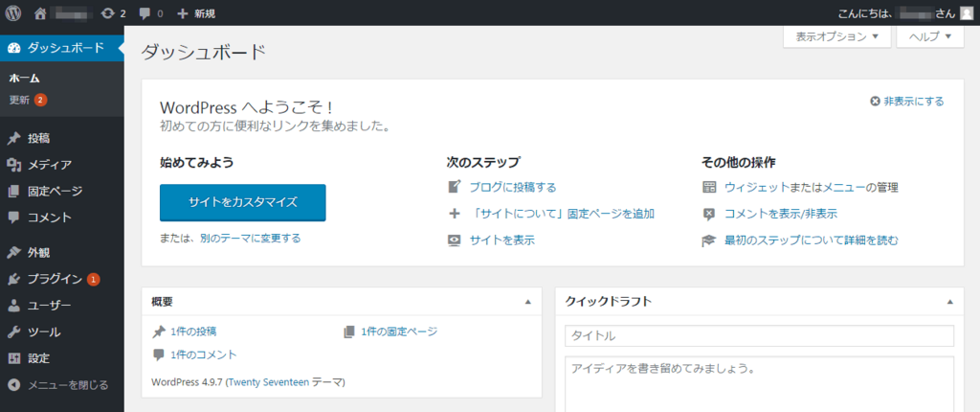Click the 新規 plus button in admin bar

click(x=196, y=13)
